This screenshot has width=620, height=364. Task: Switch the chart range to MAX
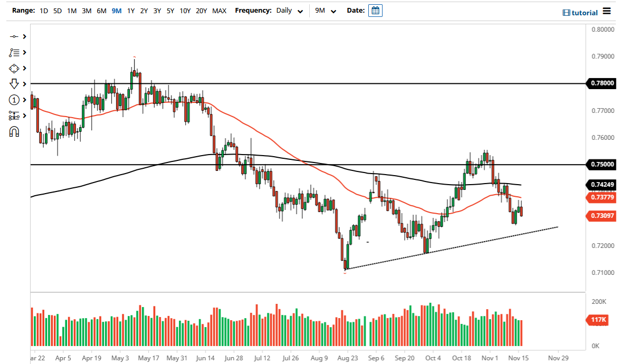click(219, 11)
